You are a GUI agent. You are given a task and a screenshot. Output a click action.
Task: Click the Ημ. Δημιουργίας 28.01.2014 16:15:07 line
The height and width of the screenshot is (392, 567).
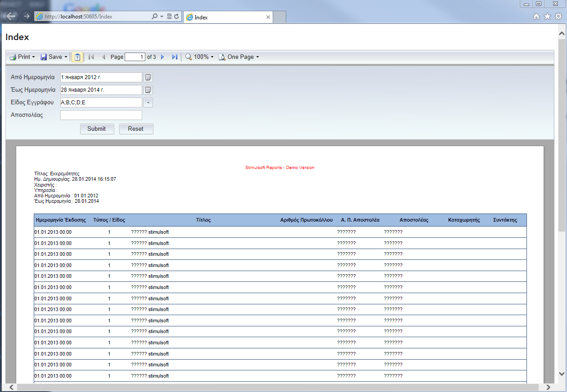click(x=75, y=179)
